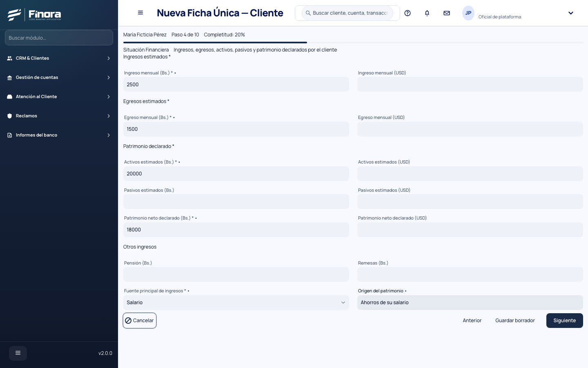Open the Informes del banco module
The width and height of the screenshot is (588, 368).
pos(59,135)
